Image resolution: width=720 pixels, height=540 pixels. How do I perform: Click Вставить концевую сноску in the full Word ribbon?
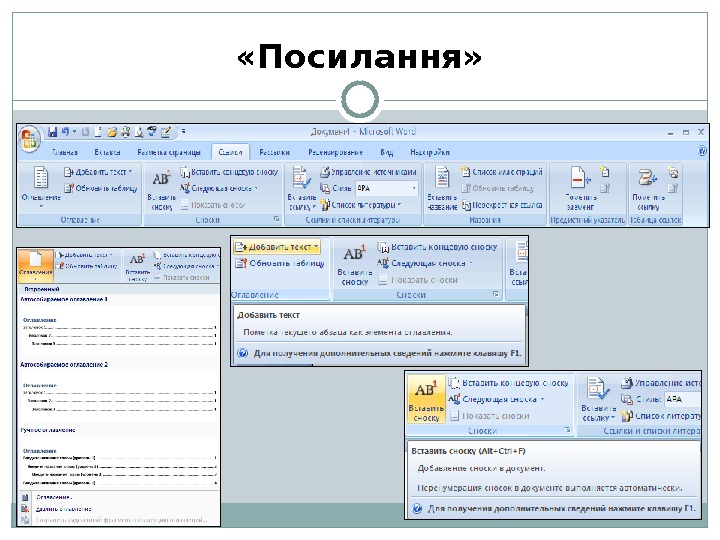pos(229,172)
